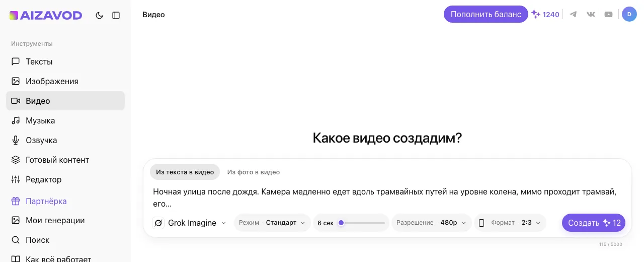This screenshot has width=644, height=262.
Task: Click the Тексты chat bubble icon
Action: coord(16,61)
